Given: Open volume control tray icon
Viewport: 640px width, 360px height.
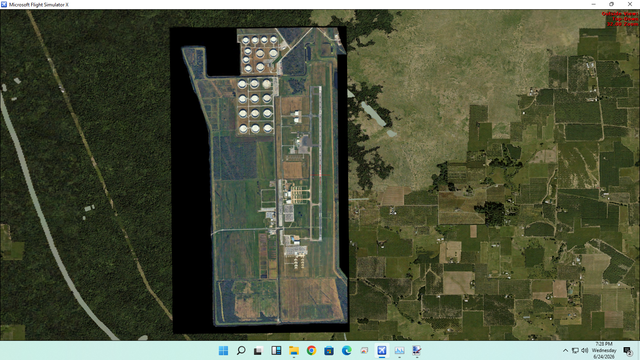Looking at the screenshot, I should tap(584, 351).
